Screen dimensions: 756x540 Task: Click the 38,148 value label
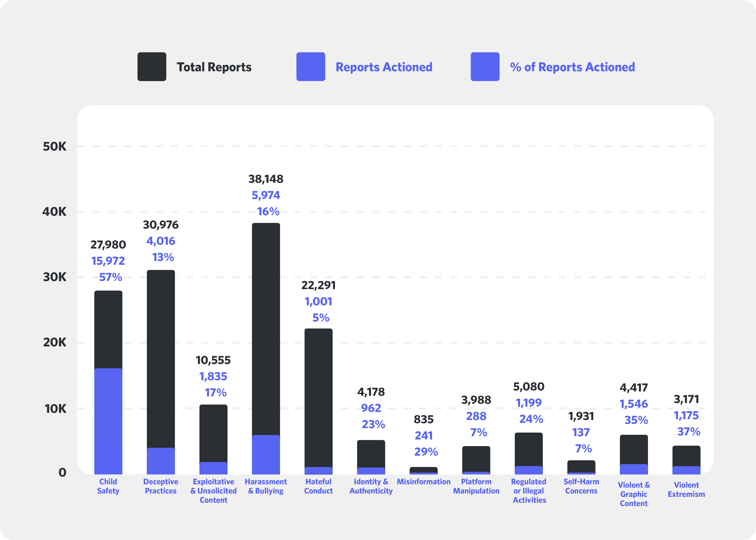click(266, 179)
